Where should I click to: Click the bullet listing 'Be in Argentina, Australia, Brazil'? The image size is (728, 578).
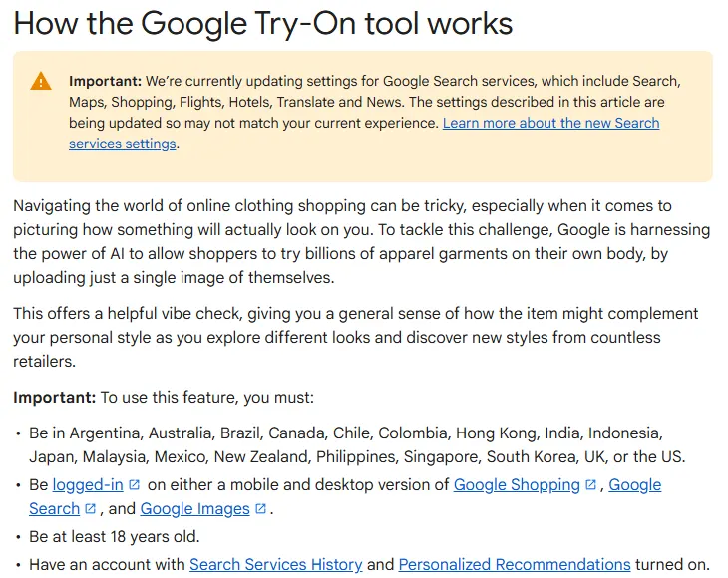pos(357,444)
